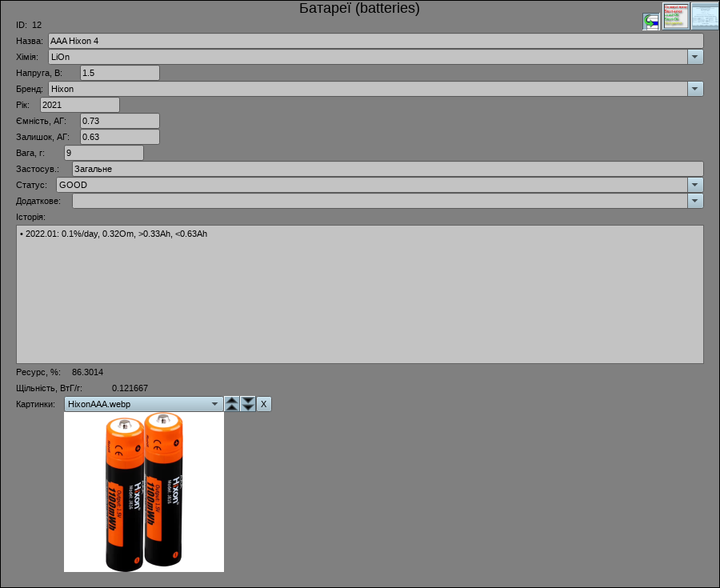
Task: Focus the Напруга voltage field
Action: coord(119,73)
